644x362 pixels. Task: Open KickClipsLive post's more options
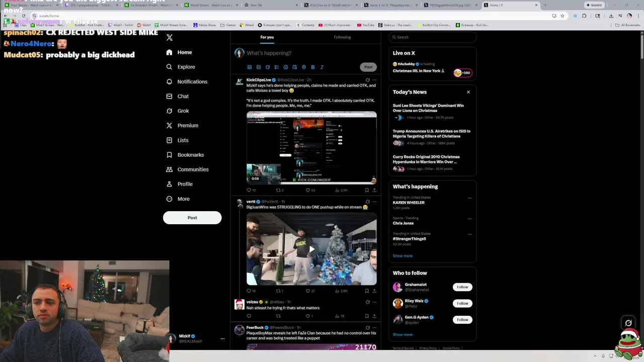tap(374, 80)
